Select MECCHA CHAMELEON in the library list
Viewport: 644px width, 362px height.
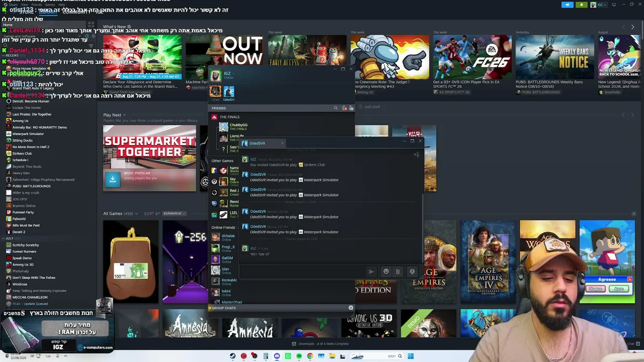[x=30, y=297]
